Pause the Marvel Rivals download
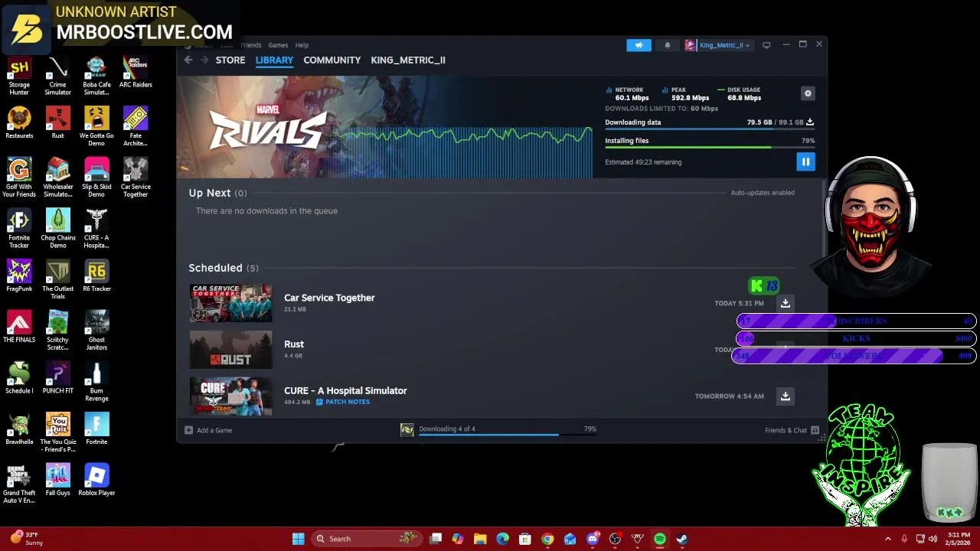The image size is (980, 551). [x=805, y=161]
